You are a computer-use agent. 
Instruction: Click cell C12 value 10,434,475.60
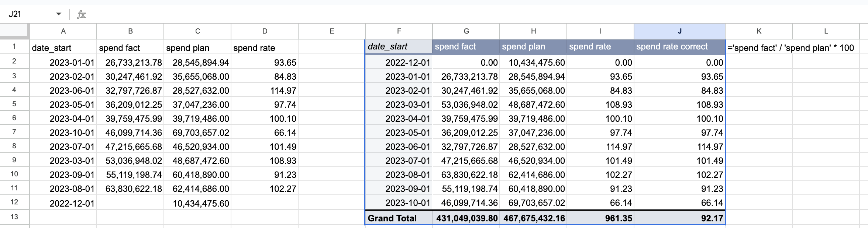point(197,203)
